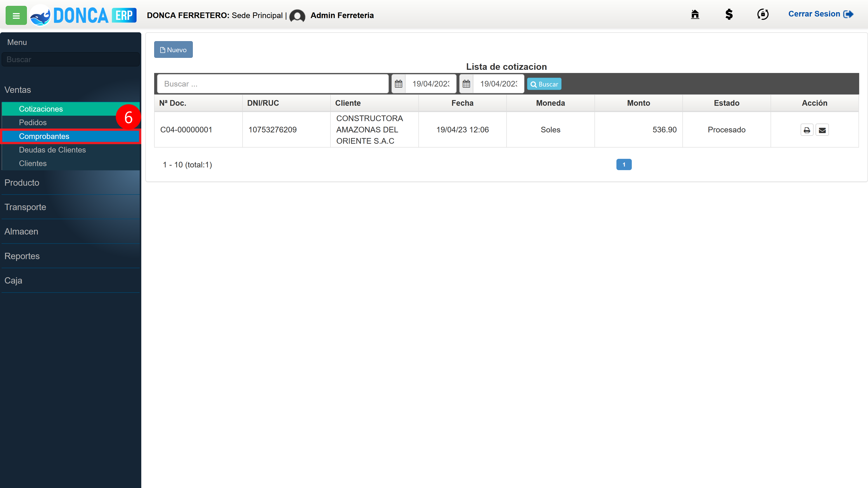Expand the Transporte menu section
868x488 pixels.
(71, 207)
